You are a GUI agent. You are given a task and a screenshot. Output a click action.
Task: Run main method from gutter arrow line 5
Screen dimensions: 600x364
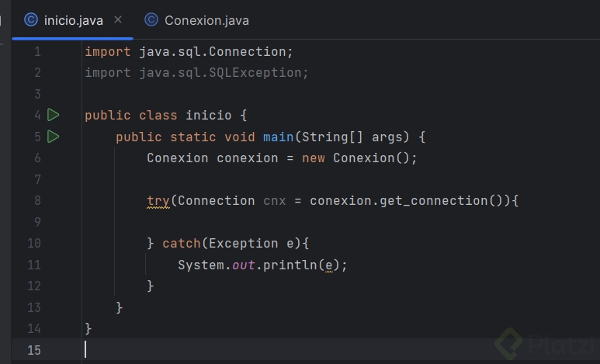point(54,137)
